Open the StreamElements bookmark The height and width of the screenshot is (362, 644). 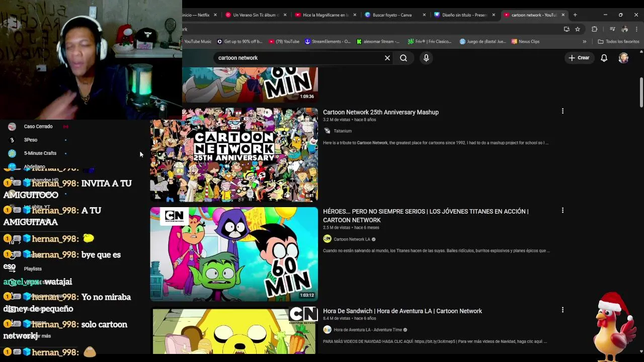[328, 42]
